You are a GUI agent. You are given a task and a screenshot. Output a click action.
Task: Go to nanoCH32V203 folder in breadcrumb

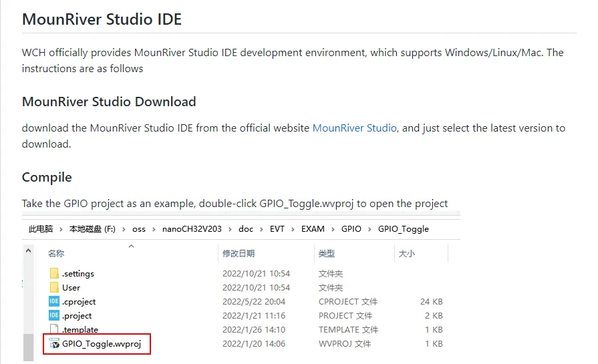click(x=192, y=228)
